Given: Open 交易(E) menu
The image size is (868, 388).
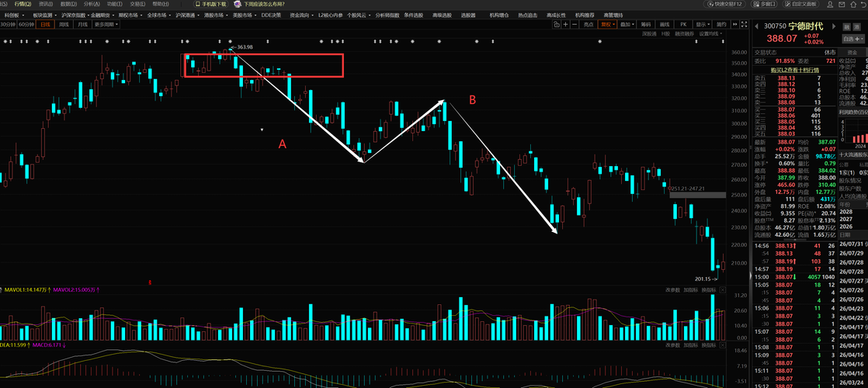Looking at the screenshot, I should 137,4.
